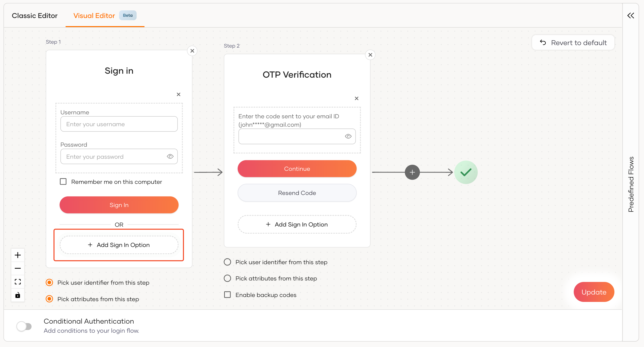Expand the Predefined Flows side panel
644x347 pixels.
630,16
